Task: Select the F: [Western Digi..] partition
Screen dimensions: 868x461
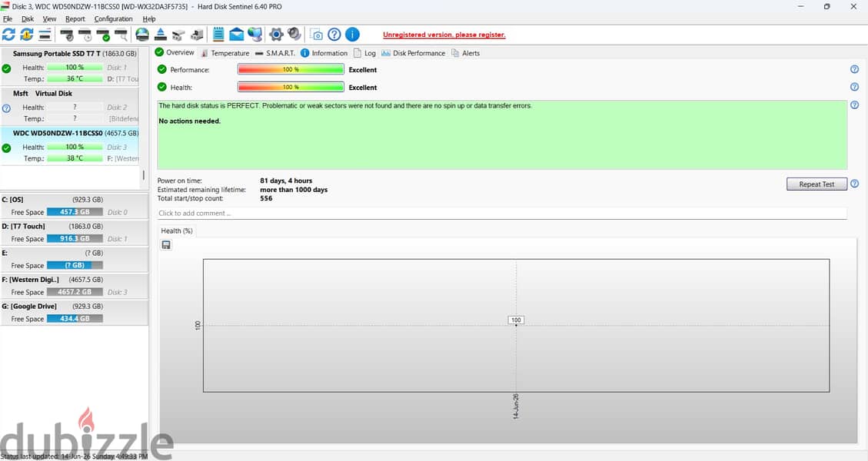Action: click(74, 286)
